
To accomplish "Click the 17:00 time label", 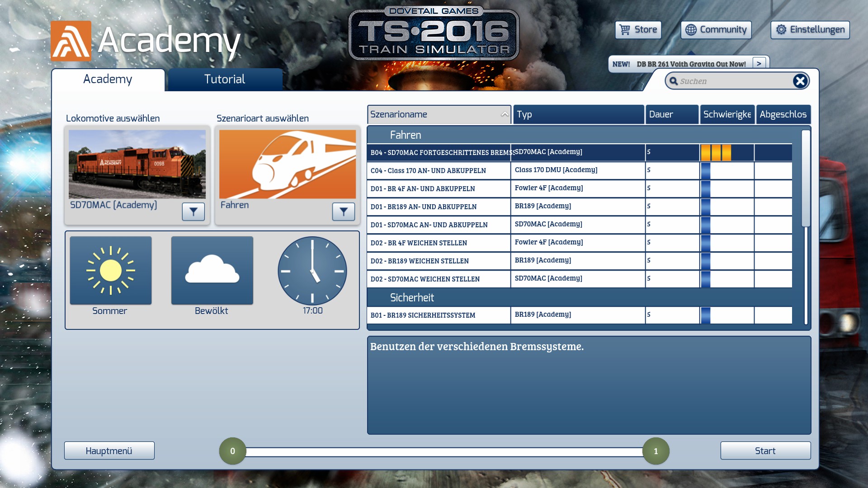I will point(312,311).
